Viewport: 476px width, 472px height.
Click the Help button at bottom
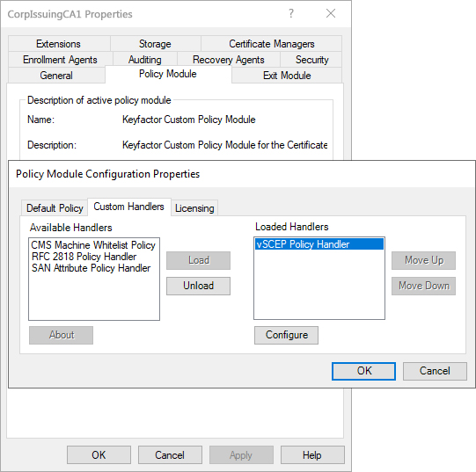point(312,455)
